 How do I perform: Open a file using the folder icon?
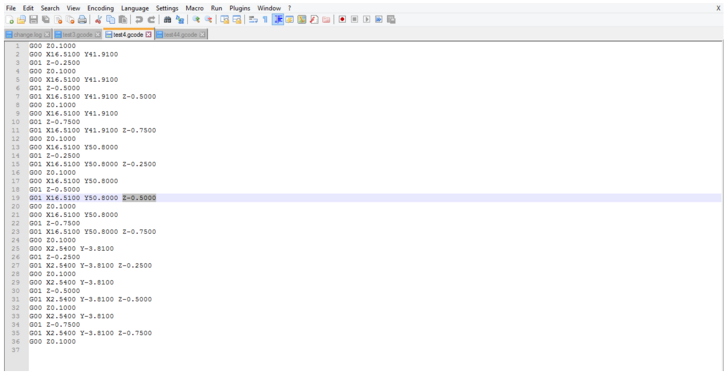coord(21,19)
